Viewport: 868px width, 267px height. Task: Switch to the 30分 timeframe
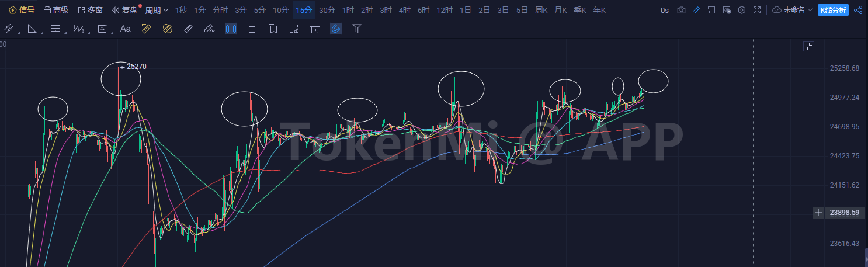click(x=327, y=10)
